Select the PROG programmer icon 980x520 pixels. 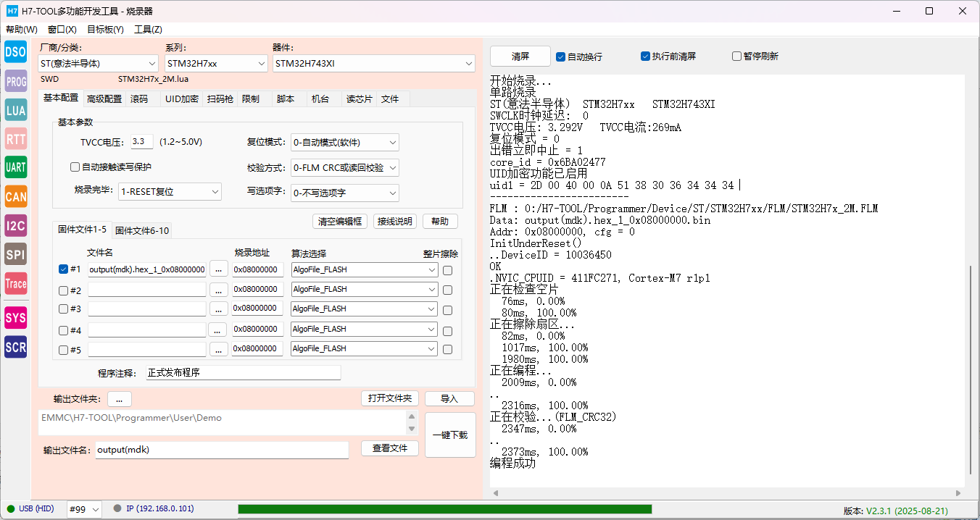tap(15, 81)
